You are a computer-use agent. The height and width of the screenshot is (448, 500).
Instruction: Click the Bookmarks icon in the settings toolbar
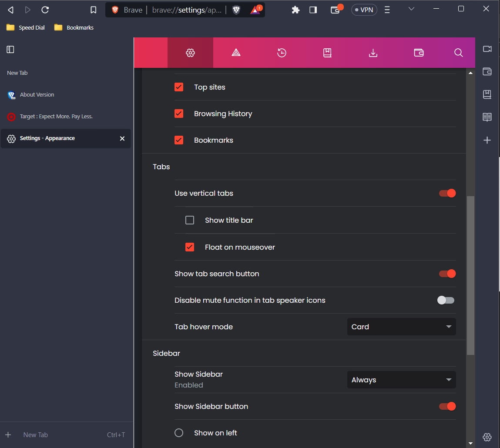point(327,52)
